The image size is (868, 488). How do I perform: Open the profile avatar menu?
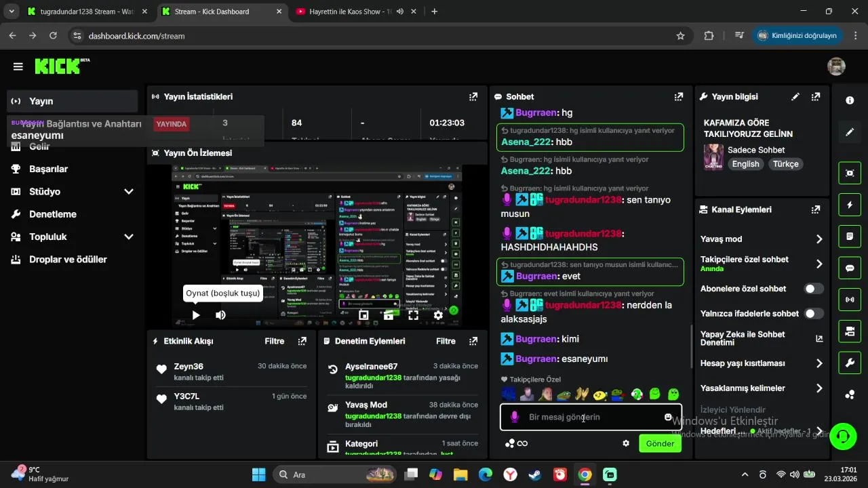[x=836, y=66]
